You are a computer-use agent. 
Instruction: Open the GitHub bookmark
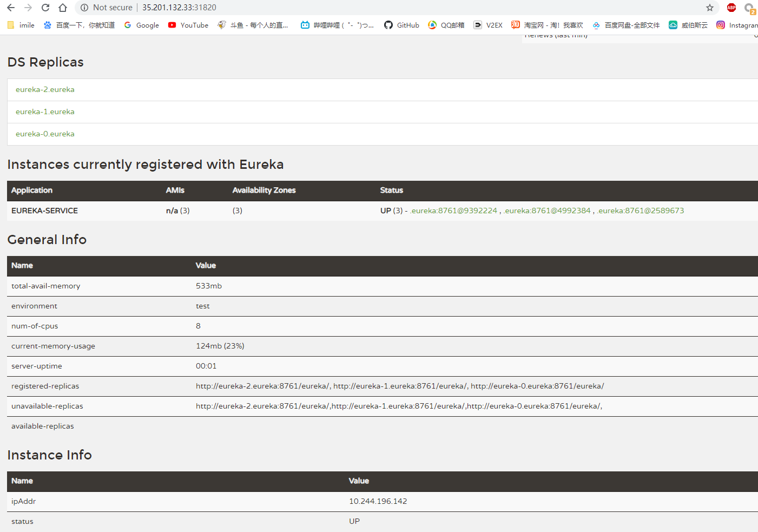point(402,25)
